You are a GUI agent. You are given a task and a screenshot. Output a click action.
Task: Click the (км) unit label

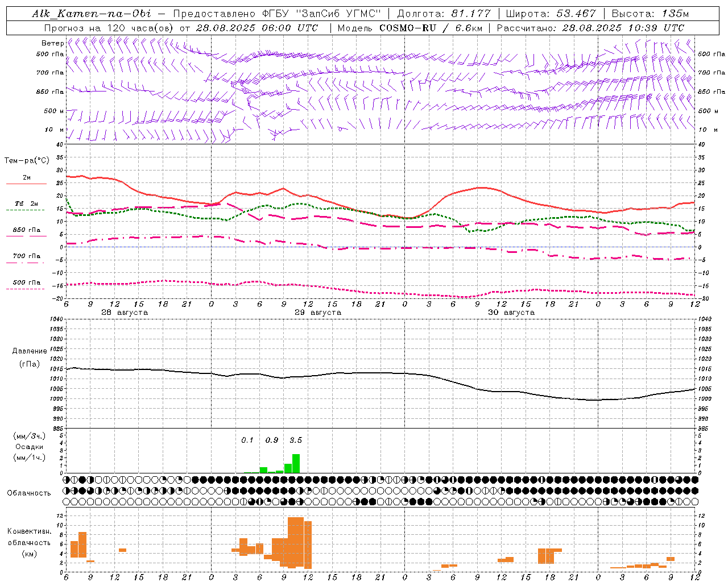(x=29, y=554)
